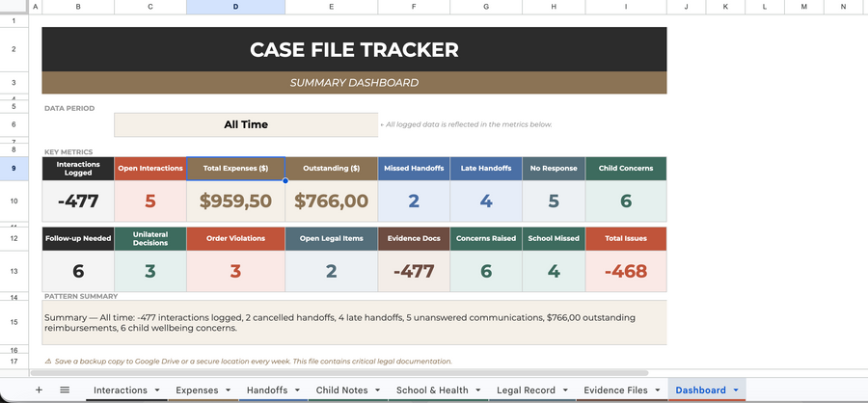The width and height of the screenshot is (868, 403).
Task: Click the 'SUMMARY DASHBOARD' subtitle cell
Action: (354, 83)
